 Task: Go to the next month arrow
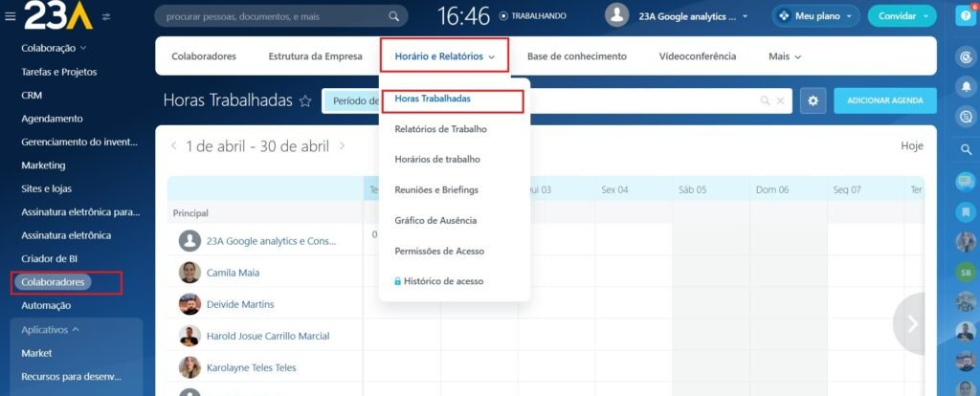[x=342, y=146]
